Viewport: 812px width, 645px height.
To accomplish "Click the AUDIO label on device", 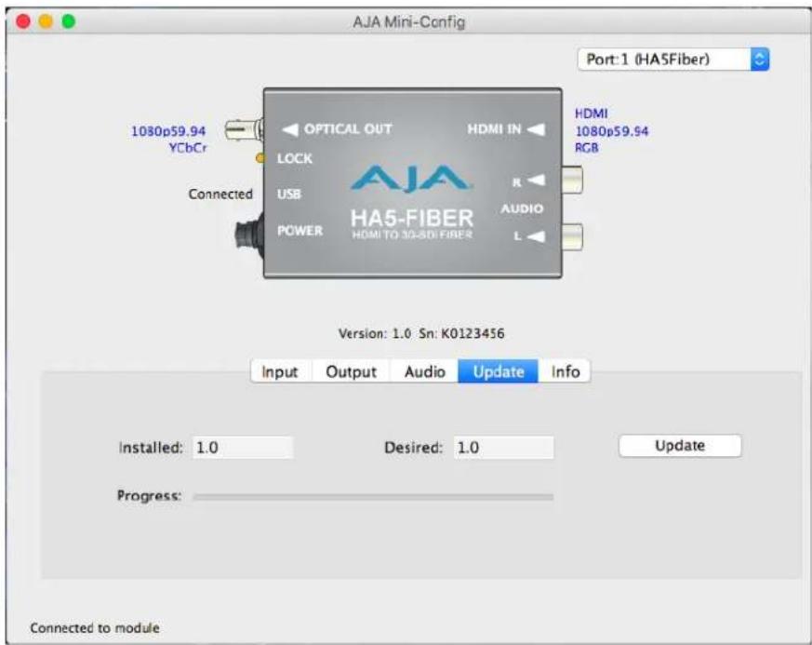I will coord(522,208).
